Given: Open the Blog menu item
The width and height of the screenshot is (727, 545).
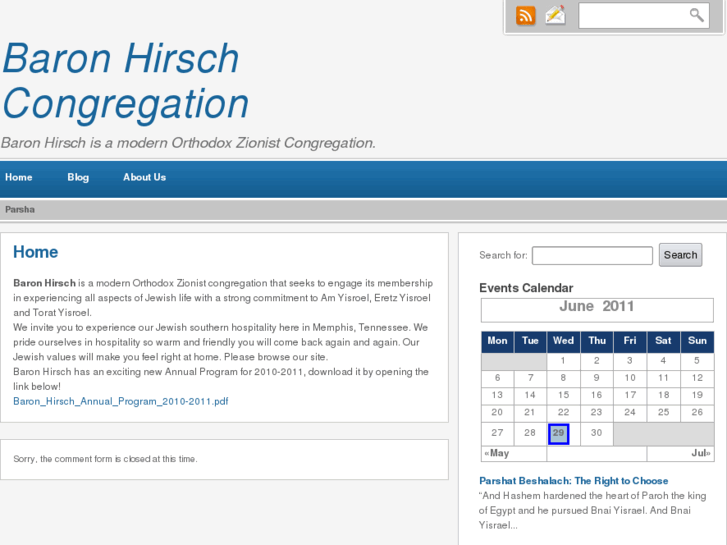Looking at the screenshot, I should 78,177.
